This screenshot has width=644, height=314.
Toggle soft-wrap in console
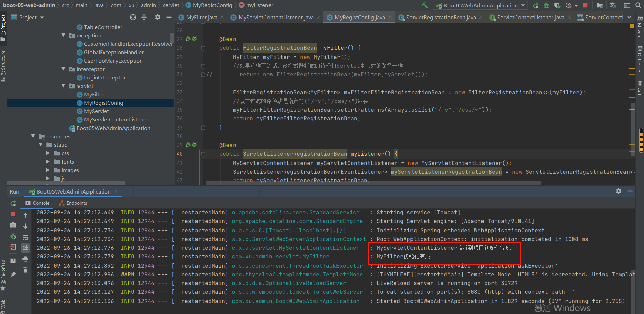tap(25, 237)
